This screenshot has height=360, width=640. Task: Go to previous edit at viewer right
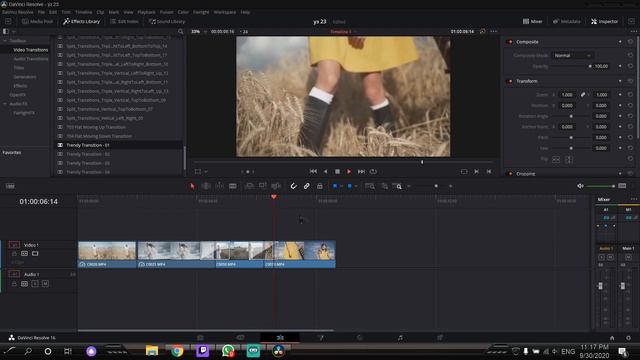tap(489, 171)
